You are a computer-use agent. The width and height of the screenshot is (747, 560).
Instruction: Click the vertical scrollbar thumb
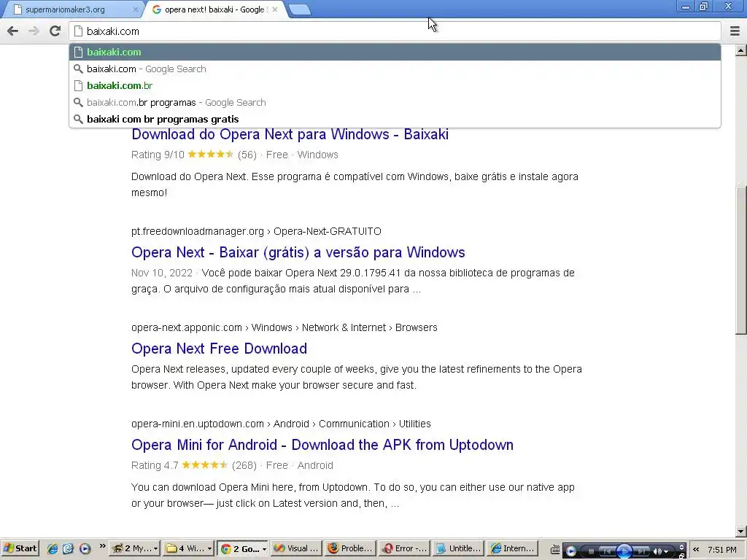(x=741, y=260)
